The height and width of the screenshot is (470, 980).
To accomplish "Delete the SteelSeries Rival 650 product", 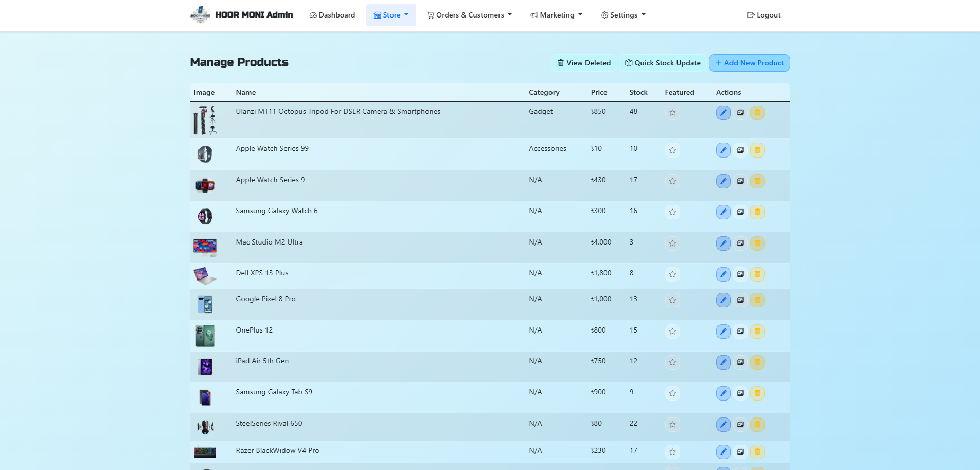I will point(757,425).
